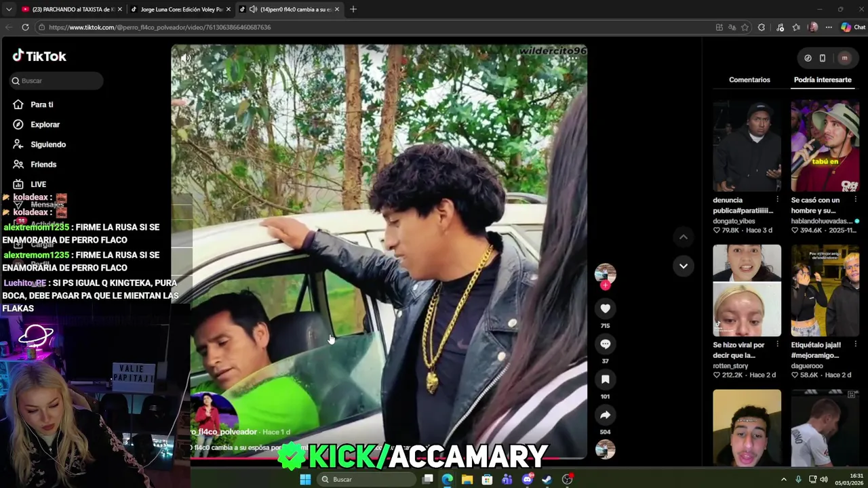
Task: Open the get-app phone icon
Action: click(x=823, y=58)
